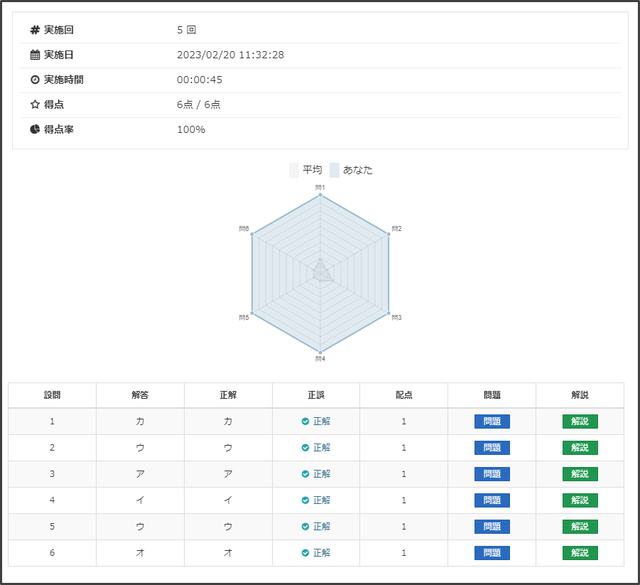The image size is (640, 585).
Task: Click the pie chart icon beside 得点率
Action: coord(35,130)
